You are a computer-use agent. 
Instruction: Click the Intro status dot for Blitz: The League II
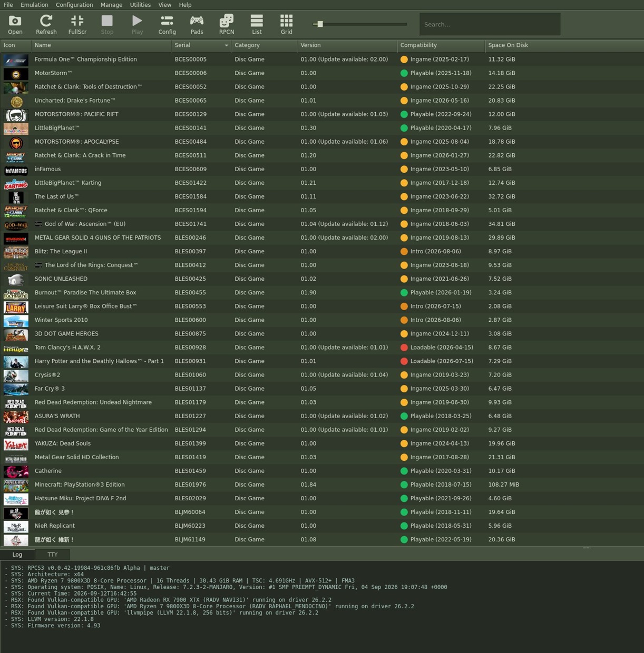(x=404, y=252)
